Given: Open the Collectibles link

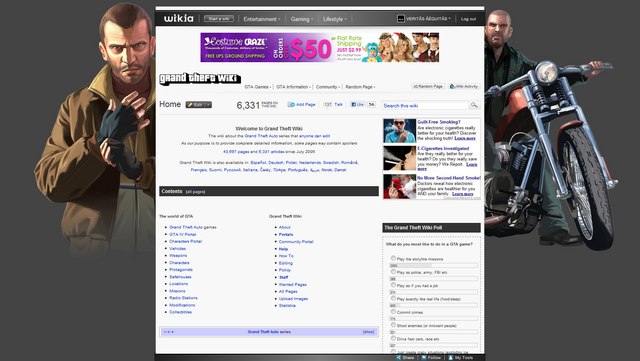Looking at the screenshot, I should pos(180,312).
